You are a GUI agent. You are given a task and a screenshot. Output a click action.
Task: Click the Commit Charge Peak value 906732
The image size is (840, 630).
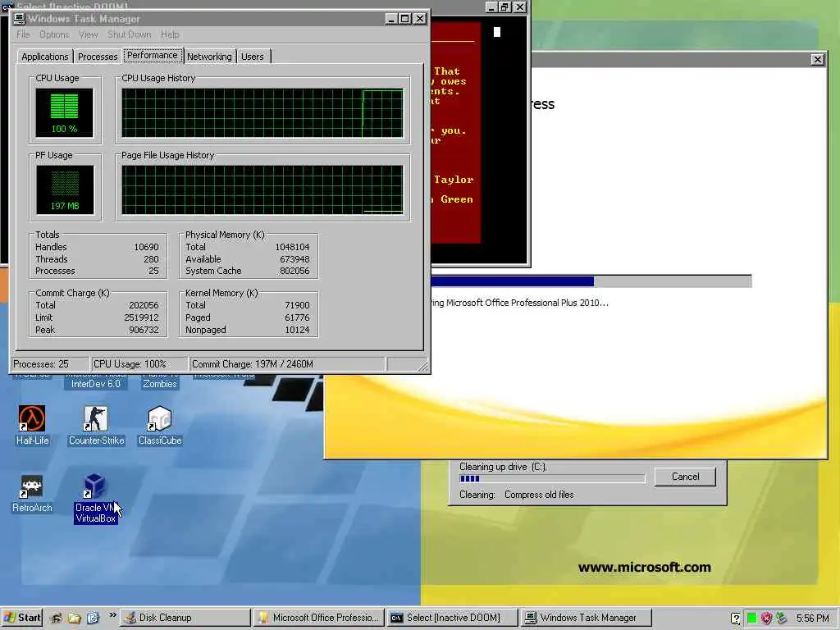coord(144,330)
